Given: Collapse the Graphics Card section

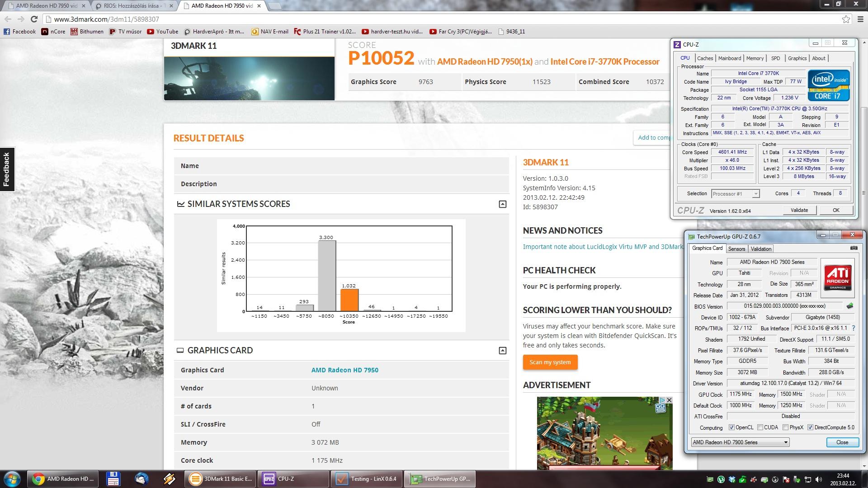Looking at the screenshot, I should (x=502, y=351).
